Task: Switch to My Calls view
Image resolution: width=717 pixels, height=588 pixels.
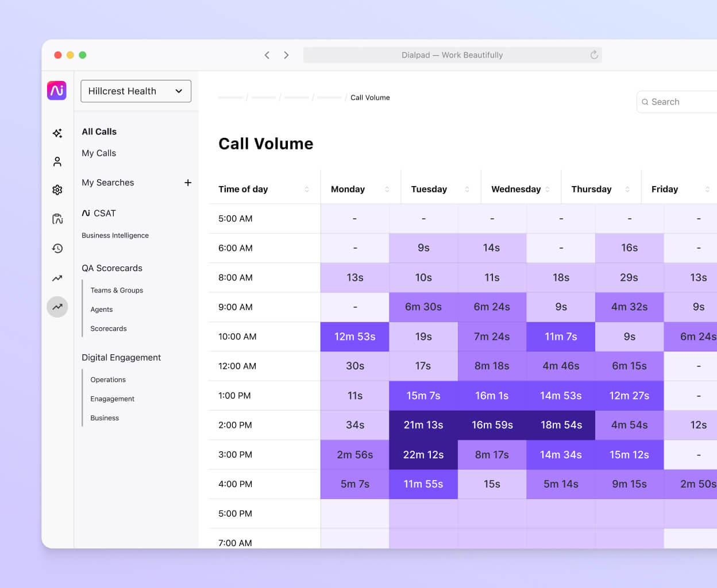Action: [x=99, y=153]
